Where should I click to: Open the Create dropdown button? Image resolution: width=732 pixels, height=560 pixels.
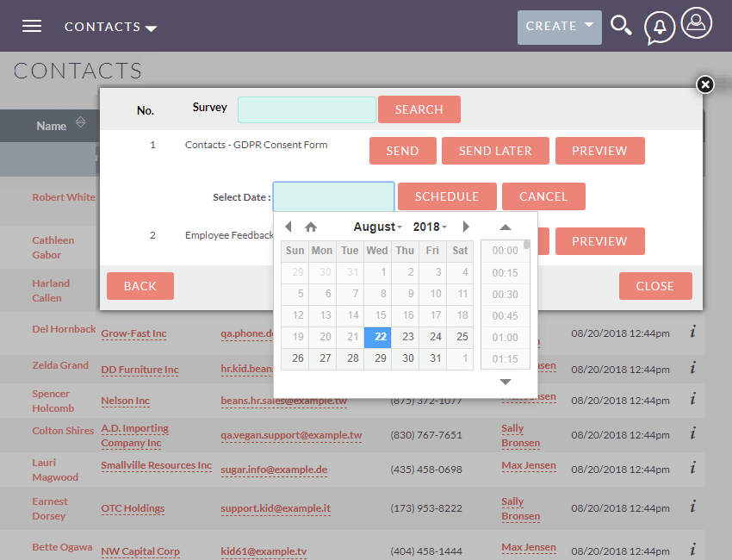pos(559,27)
